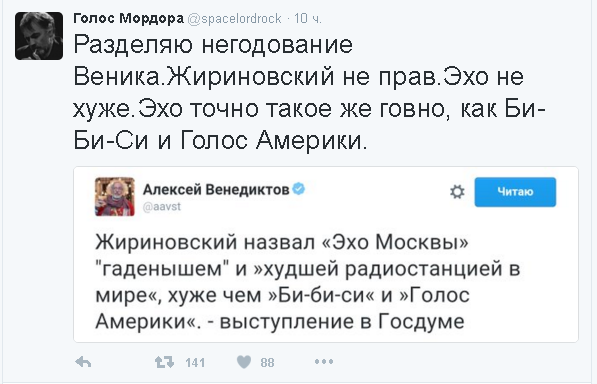Click the main tweet text starting Разделяю
Screen dimensions: 597x384
point(309,92)
